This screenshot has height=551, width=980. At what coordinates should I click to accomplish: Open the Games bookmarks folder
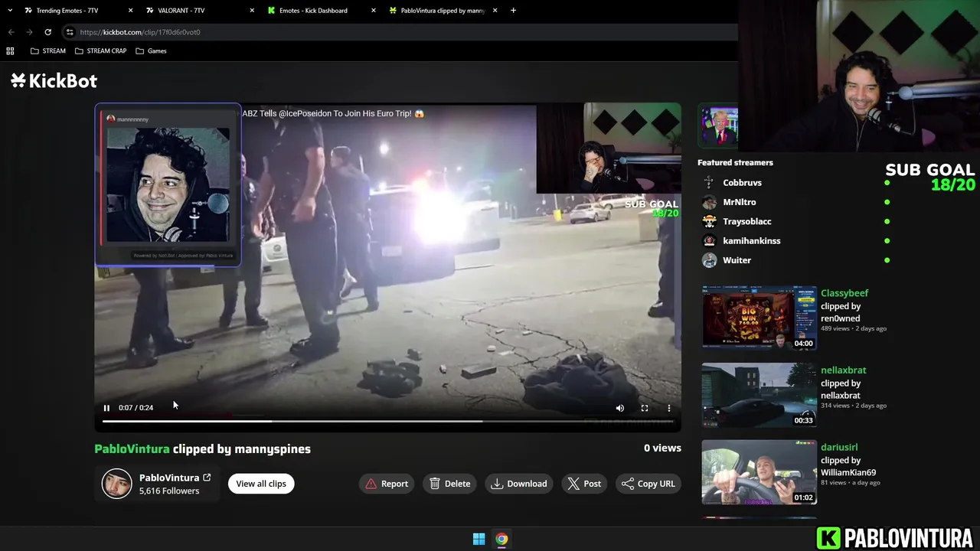pos(151,51)
